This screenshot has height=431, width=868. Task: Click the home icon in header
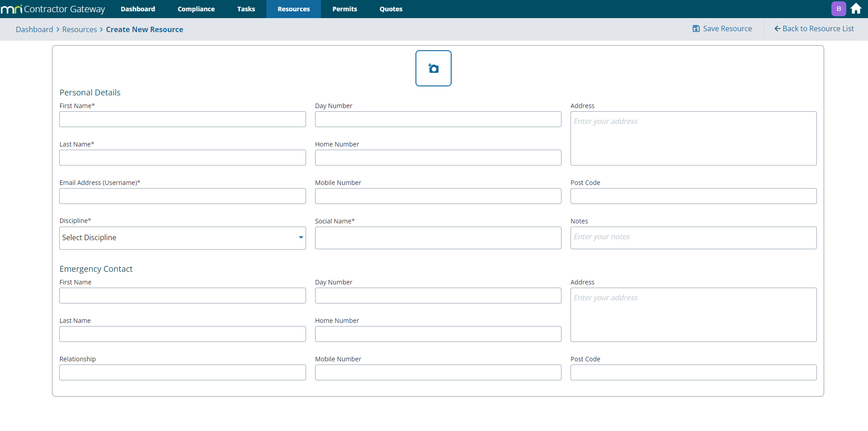pyautogui.click(x=856, y=9)
